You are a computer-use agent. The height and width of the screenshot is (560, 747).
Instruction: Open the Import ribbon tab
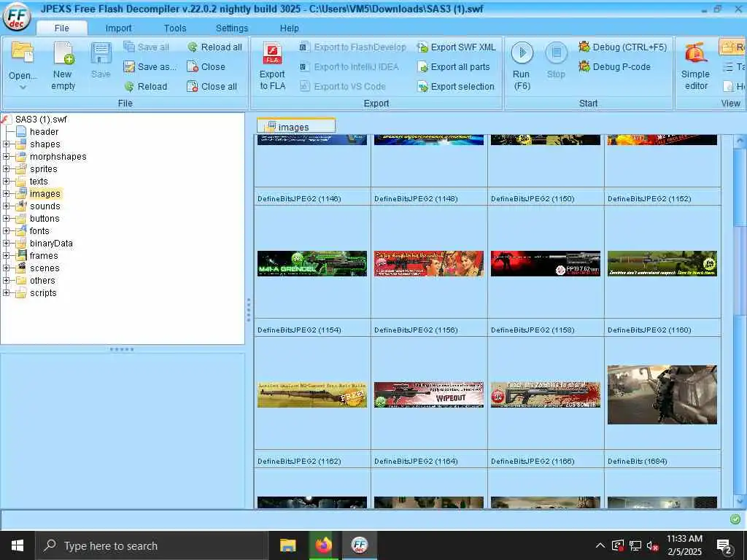(118, 28)
